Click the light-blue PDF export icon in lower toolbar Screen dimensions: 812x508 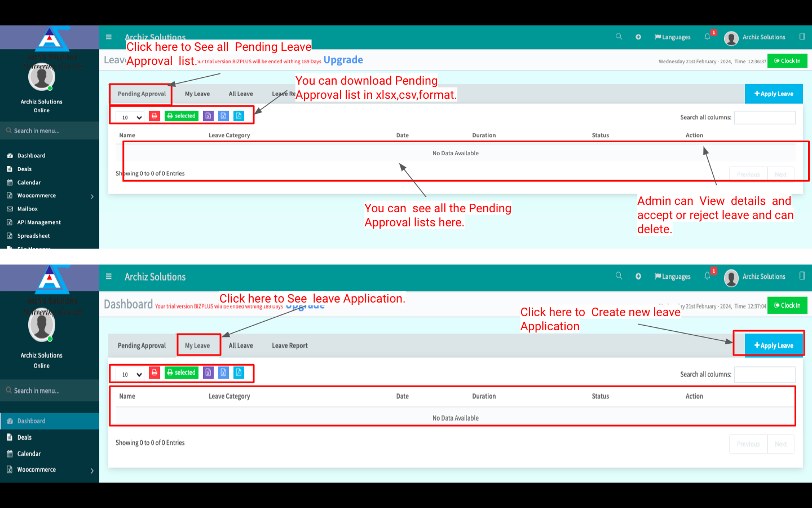tap(239, 373)
